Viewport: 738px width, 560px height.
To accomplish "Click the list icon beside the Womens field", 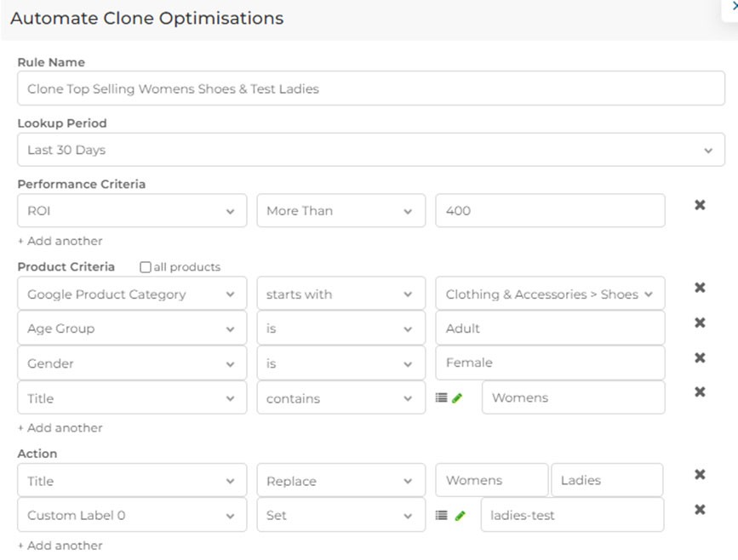I will coord(441,397).
